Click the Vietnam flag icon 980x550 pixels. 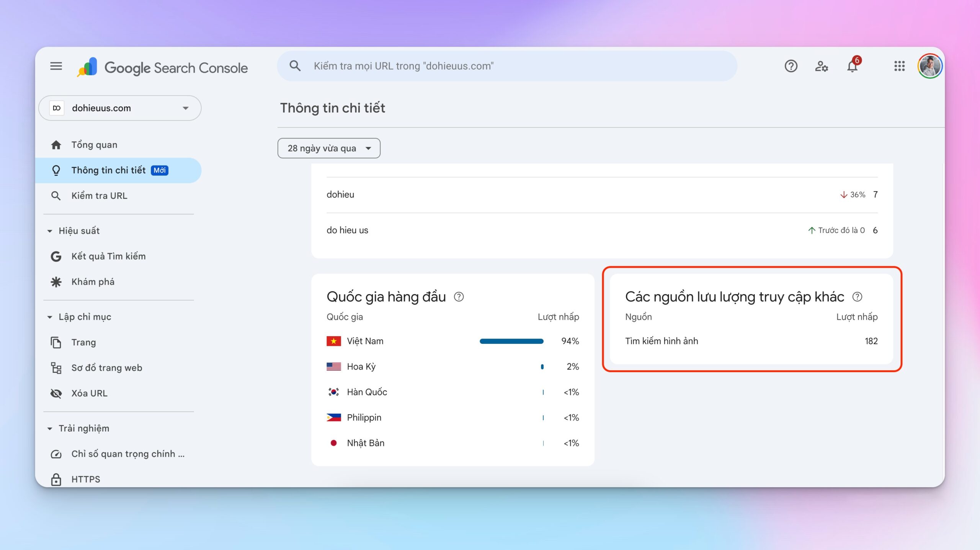(x=333, y=341)
